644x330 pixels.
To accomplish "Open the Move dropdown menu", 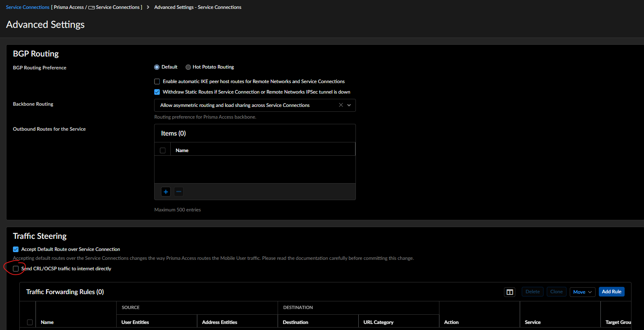I will tap(582, 292).
